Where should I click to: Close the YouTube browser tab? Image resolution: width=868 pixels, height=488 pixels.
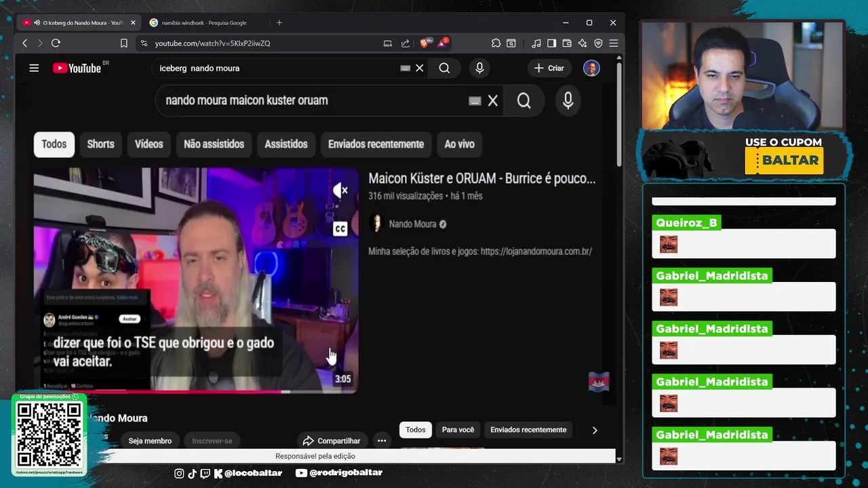click(133, 22)
